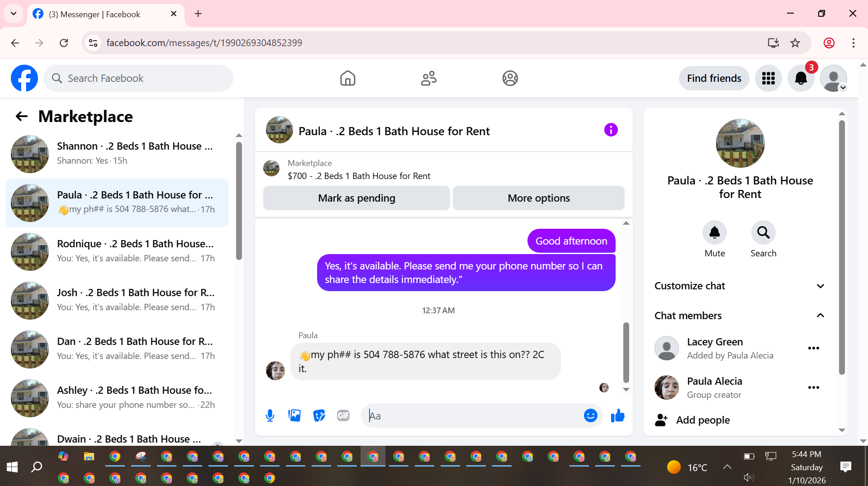Image resolution: width=868 pixels, height=486 pixels.
Task: Open Josh's conversation in the list
Action: coord(117,300)
